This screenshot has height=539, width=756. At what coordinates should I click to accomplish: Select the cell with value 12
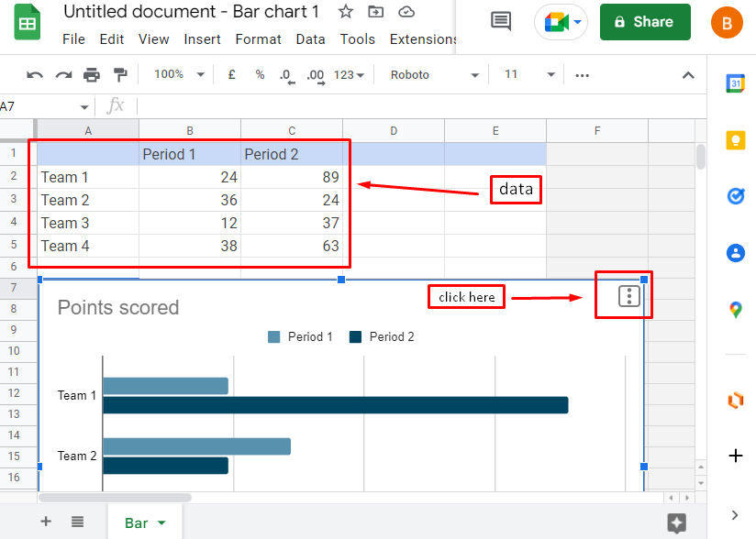click(190, 223)
